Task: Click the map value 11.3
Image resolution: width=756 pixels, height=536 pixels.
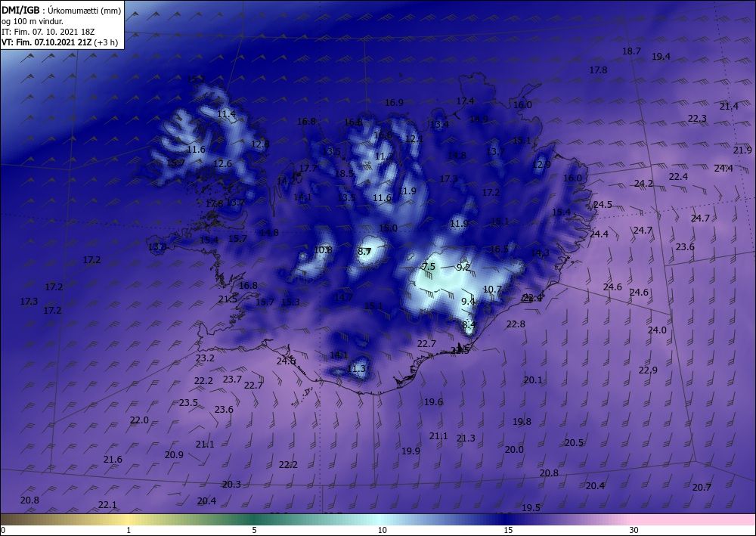Action: 357,369
